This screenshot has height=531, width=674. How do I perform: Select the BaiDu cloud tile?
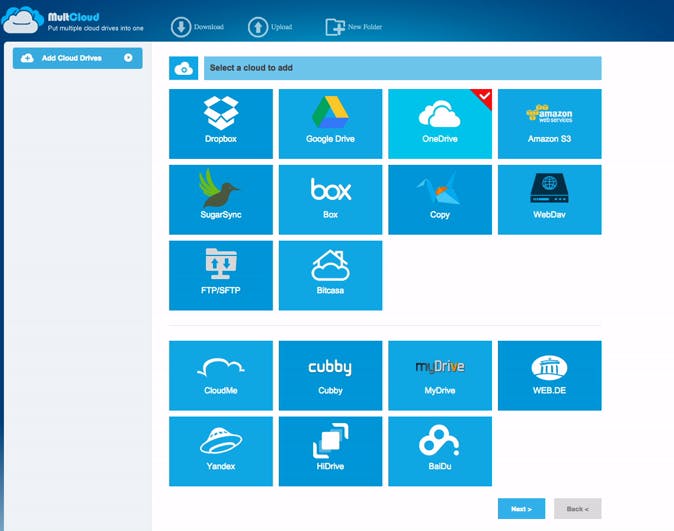coord(440,451)
